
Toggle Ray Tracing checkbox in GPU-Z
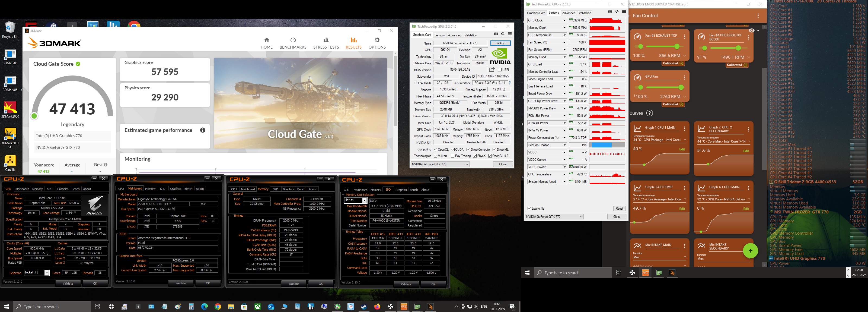pos(452,156)
